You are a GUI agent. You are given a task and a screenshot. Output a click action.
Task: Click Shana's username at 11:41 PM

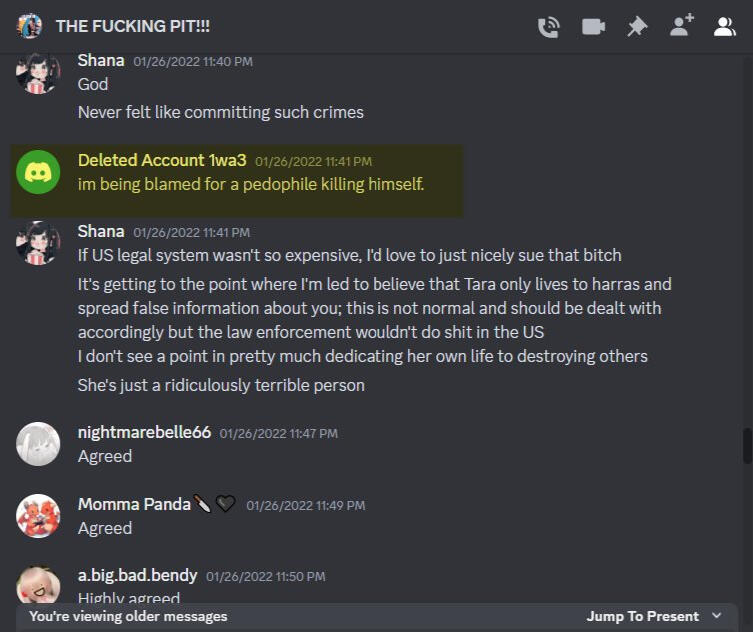(101, 231)
